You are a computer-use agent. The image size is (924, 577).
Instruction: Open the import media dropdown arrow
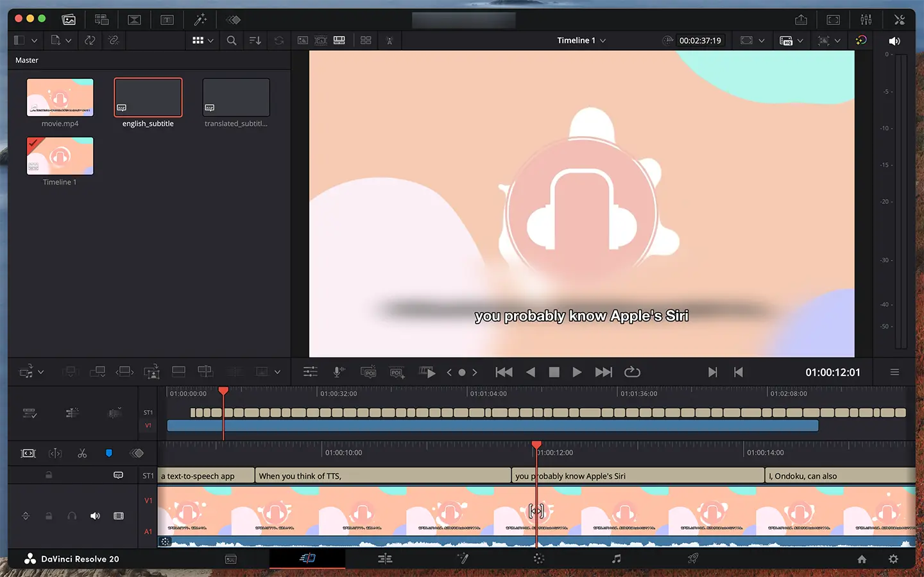68,40
